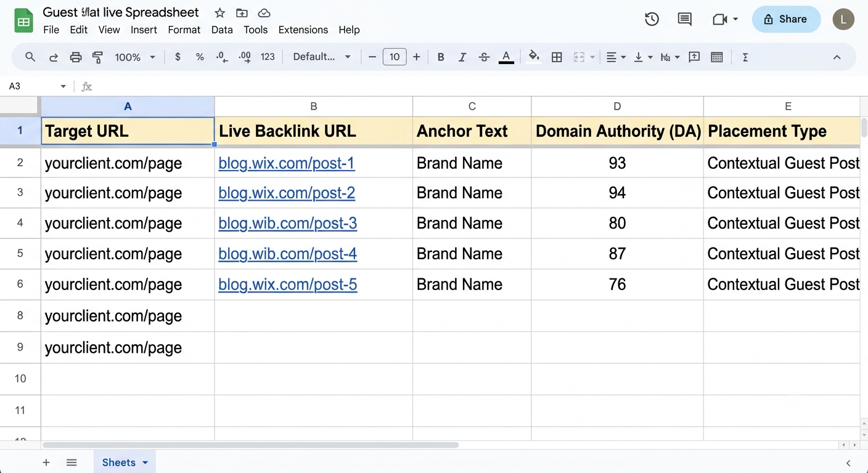The image size is (868, 473).
Task: Open the borders tool
Action: [x=557, y=57]
